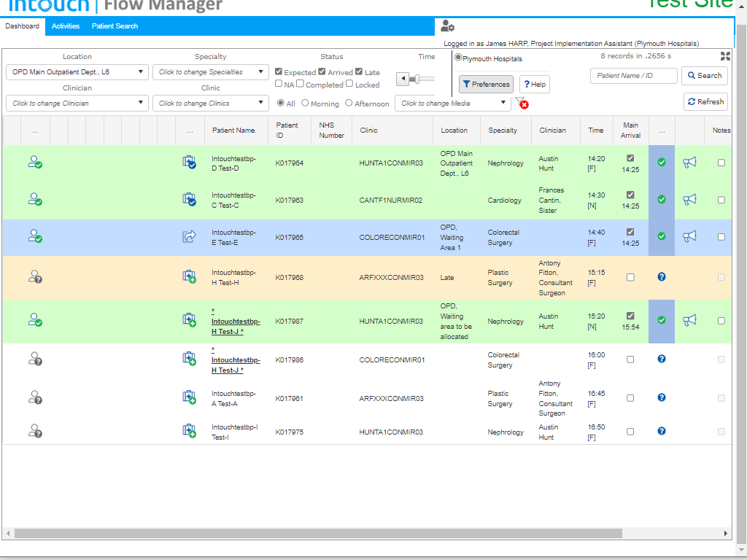Click blue question status icon for K017986 row
This screenshot has width=747, height=560.
click(x=661, y=359)
